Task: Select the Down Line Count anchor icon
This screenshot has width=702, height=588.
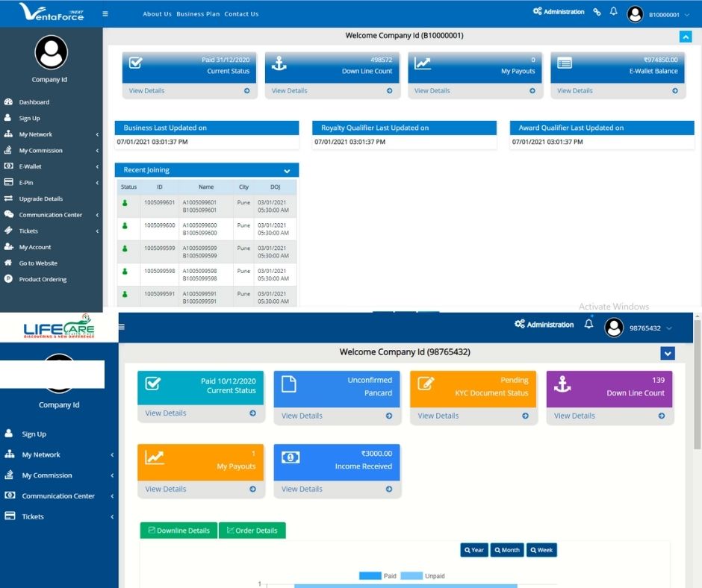Action: click(277, 65)
